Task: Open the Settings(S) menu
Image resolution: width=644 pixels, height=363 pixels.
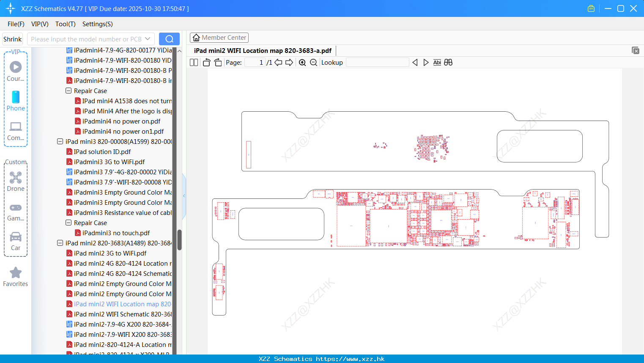Action: [98, 24]
